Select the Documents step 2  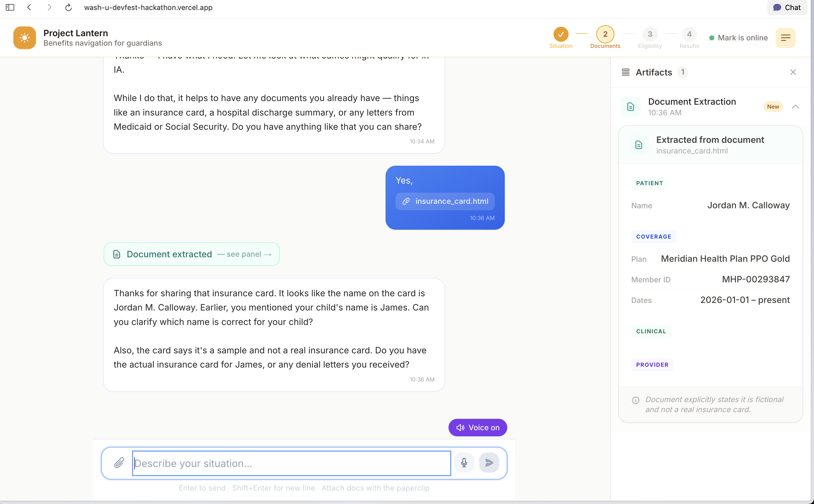(605, 34)
